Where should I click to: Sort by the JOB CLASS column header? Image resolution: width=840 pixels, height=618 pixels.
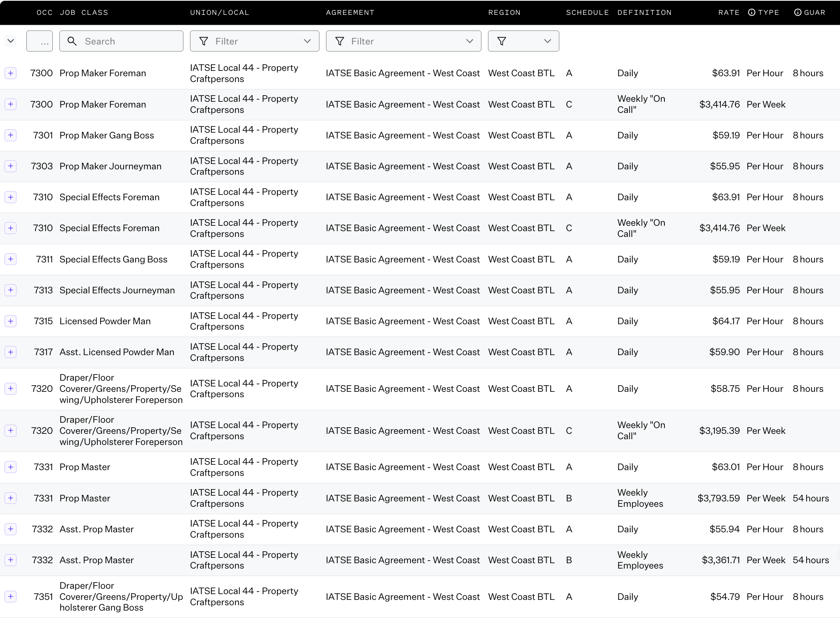click(84, 12)
